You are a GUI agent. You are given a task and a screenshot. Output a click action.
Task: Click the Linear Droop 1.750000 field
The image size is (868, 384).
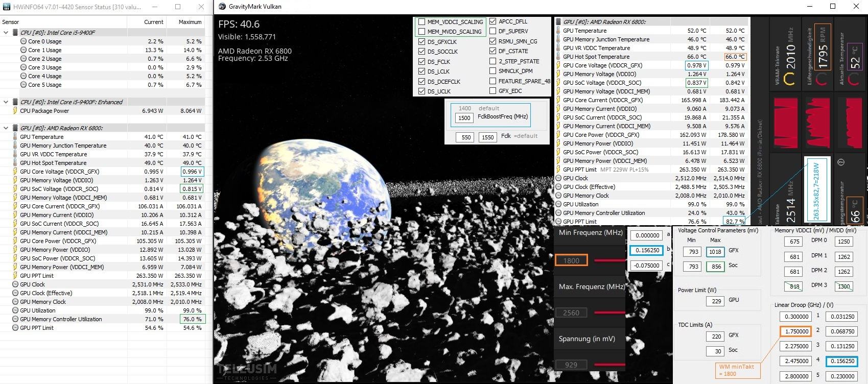[796, 331]
